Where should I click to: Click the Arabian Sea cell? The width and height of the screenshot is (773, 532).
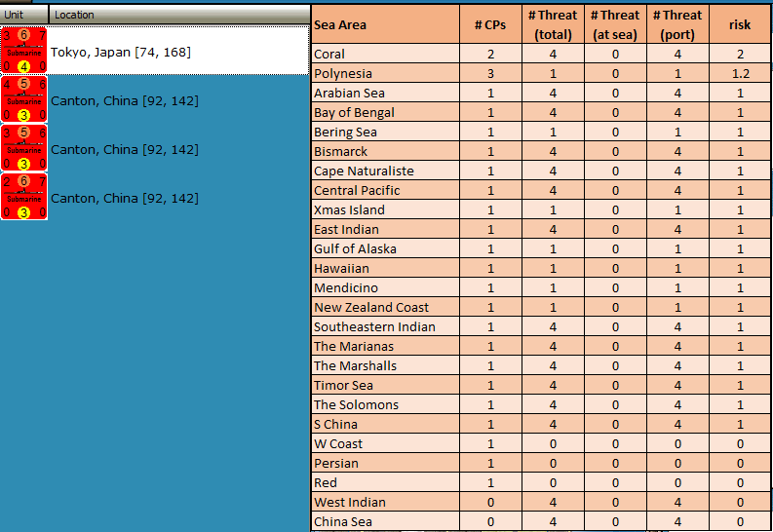click(x=385, y=93)
